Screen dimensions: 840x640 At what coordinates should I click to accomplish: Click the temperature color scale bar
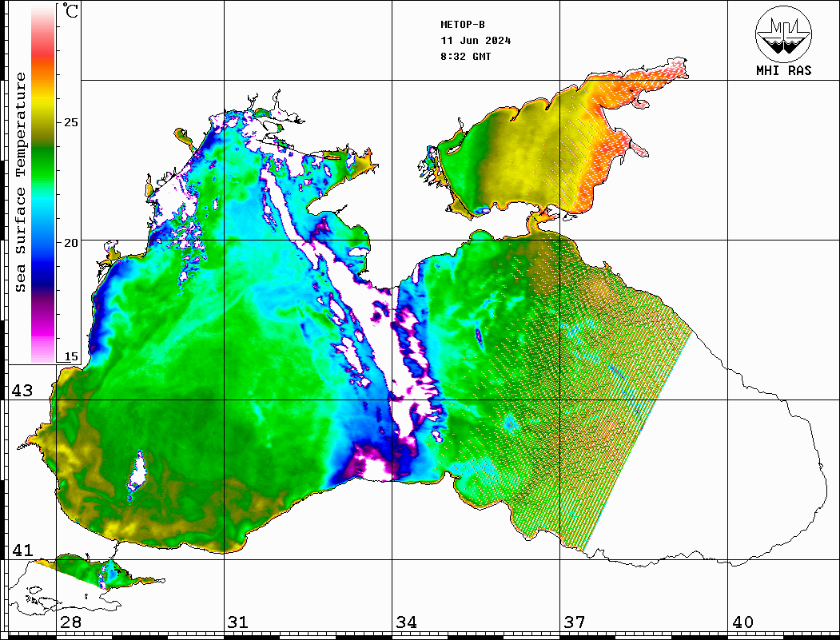pos(43,185)
